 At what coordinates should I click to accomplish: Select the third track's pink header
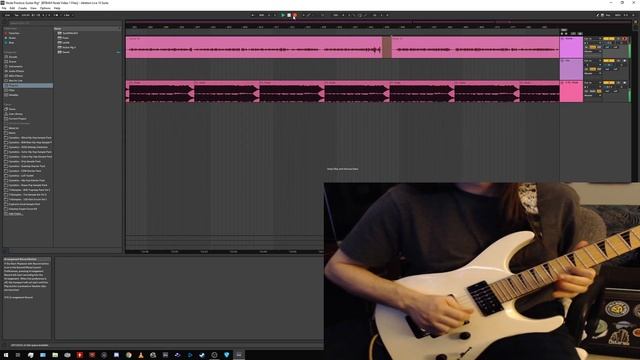tap(571, 91)
